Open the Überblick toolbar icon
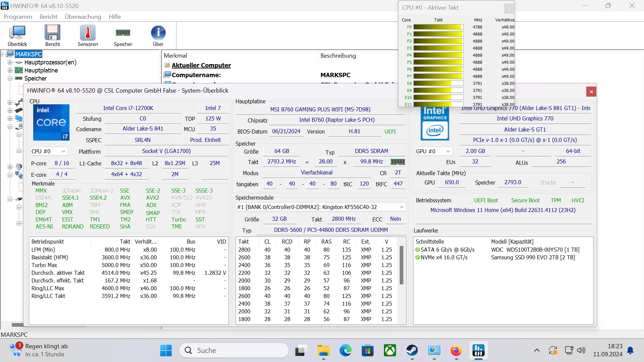 [x=17, y=36]
